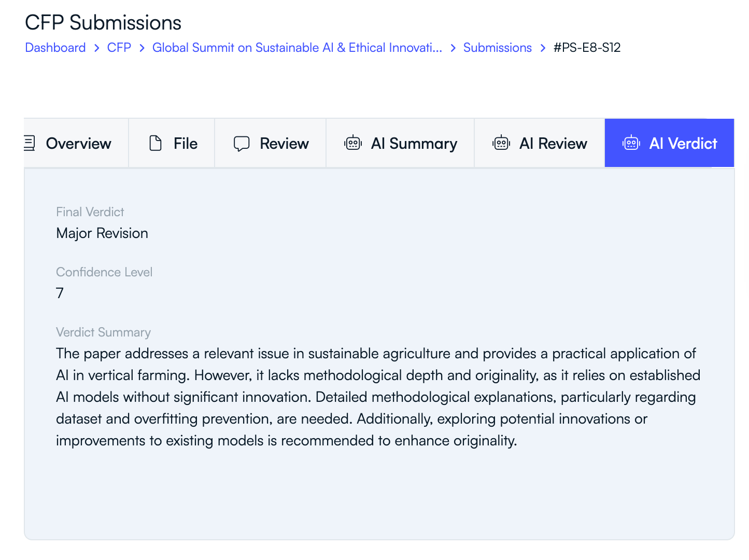Click the Review speech bubble icon
This screenshot has width=749, height=560.
tap(242, 143)
